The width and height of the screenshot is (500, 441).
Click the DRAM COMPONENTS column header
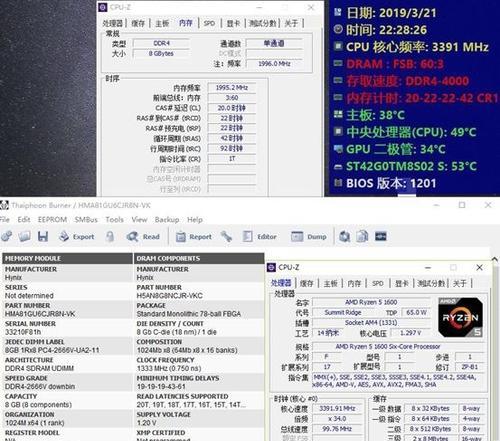tap(199, 258)
